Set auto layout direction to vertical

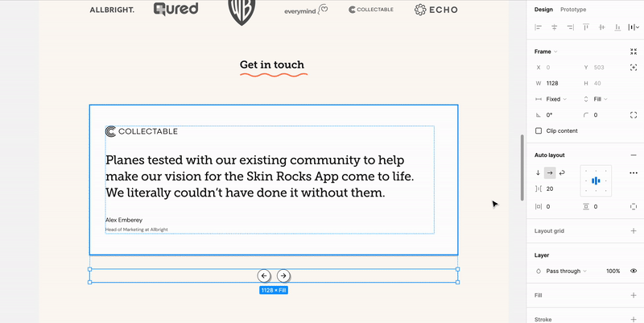pos(539,172)
